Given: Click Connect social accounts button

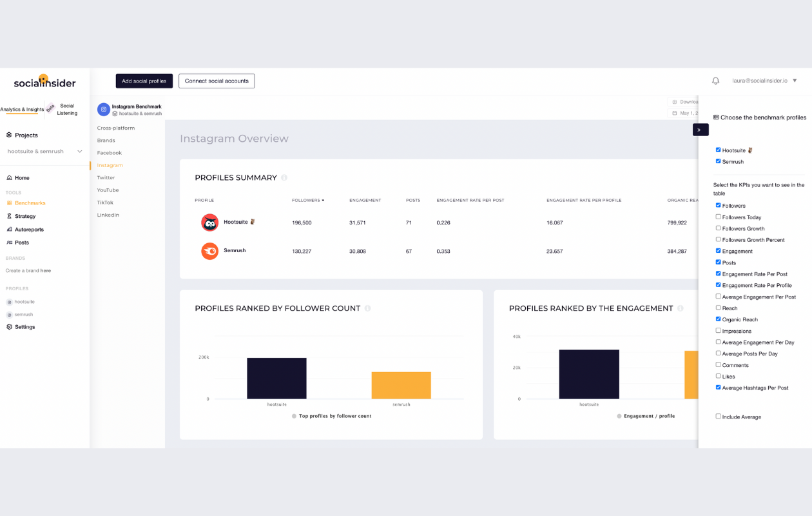Looking at the screenshot, I should point(217,81).
